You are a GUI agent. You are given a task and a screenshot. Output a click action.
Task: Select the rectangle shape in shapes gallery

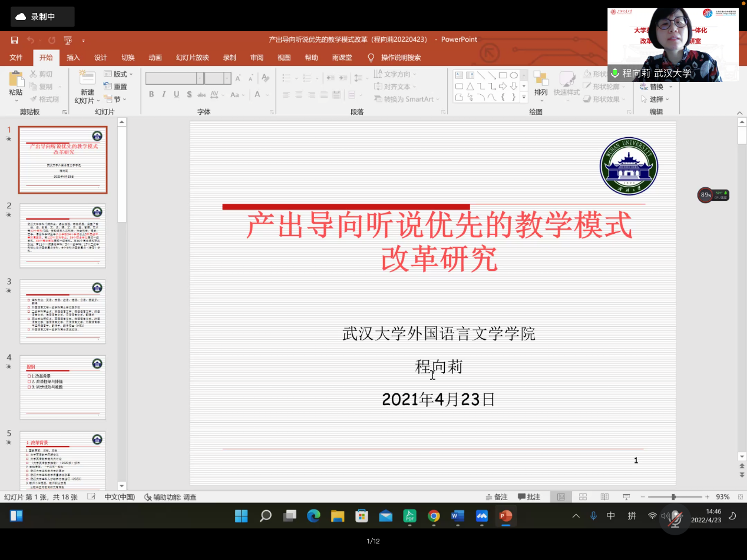(503, 75)
